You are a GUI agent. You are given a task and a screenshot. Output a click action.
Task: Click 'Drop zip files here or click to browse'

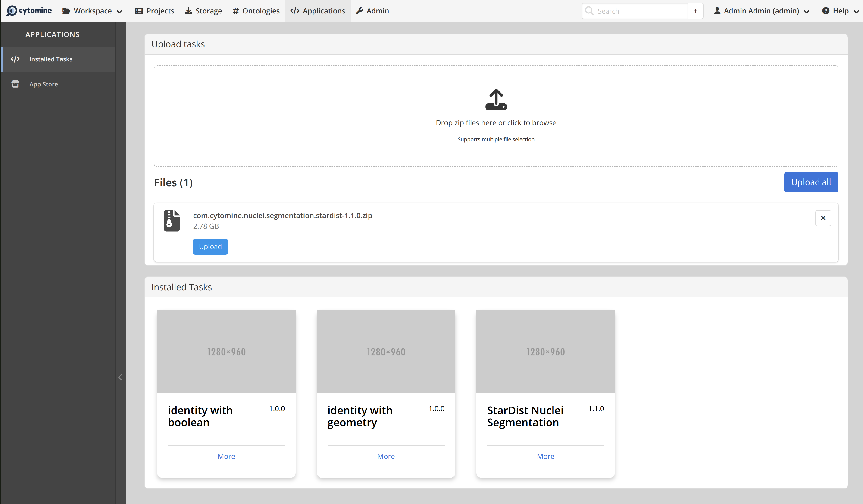tap(496, 122)
